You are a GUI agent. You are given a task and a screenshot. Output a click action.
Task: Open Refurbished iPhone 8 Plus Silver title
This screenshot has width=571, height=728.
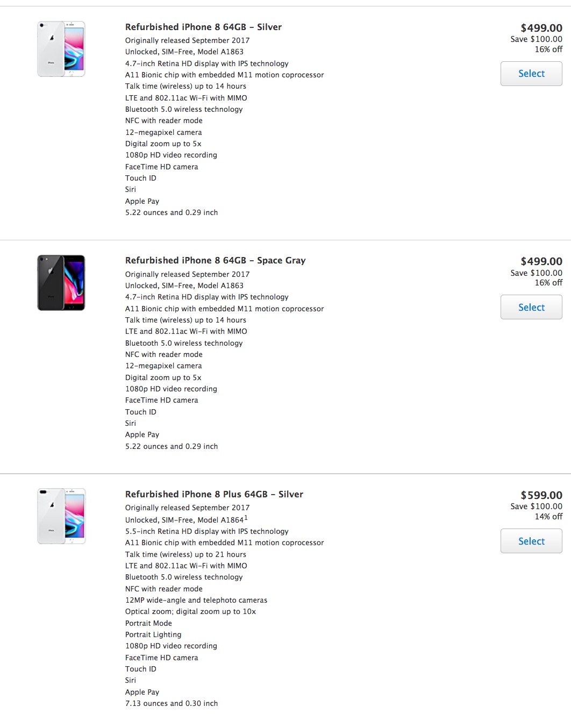click(x=214, y=494)
